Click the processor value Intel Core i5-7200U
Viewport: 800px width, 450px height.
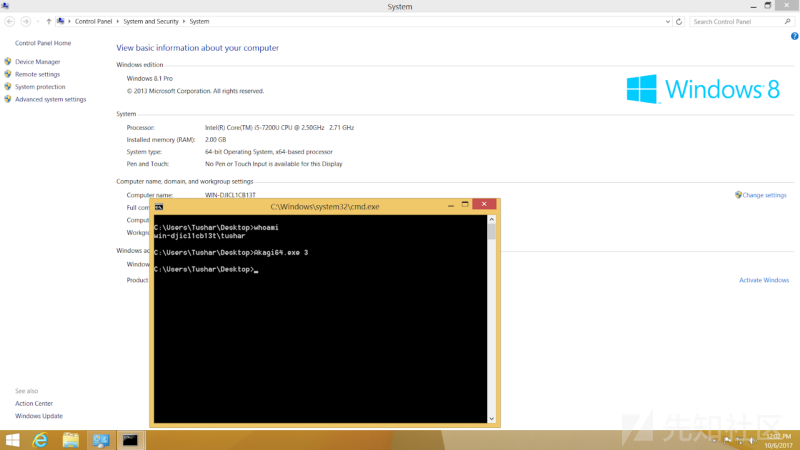(280, 128)
